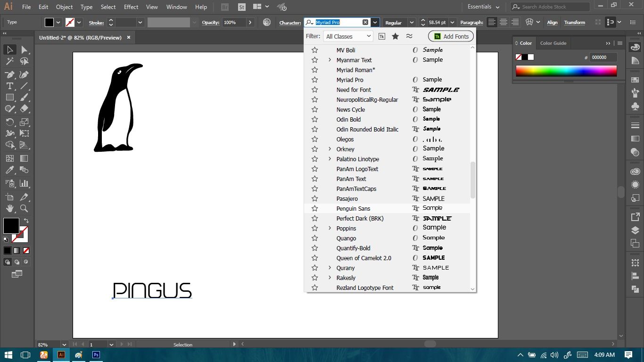Expand Palatino Linotype font family
644x362 pixels.
coord(330,159)
